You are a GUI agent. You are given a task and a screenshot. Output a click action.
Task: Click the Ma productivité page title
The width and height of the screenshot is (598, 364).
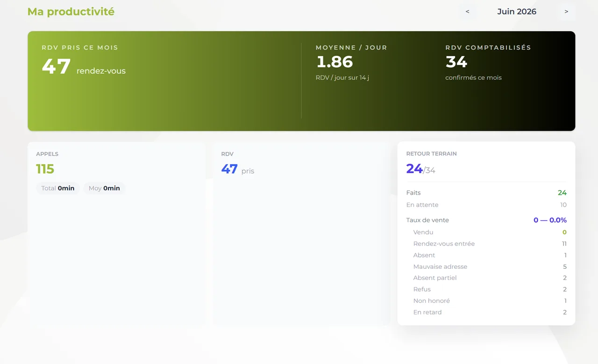coord(71,12)
